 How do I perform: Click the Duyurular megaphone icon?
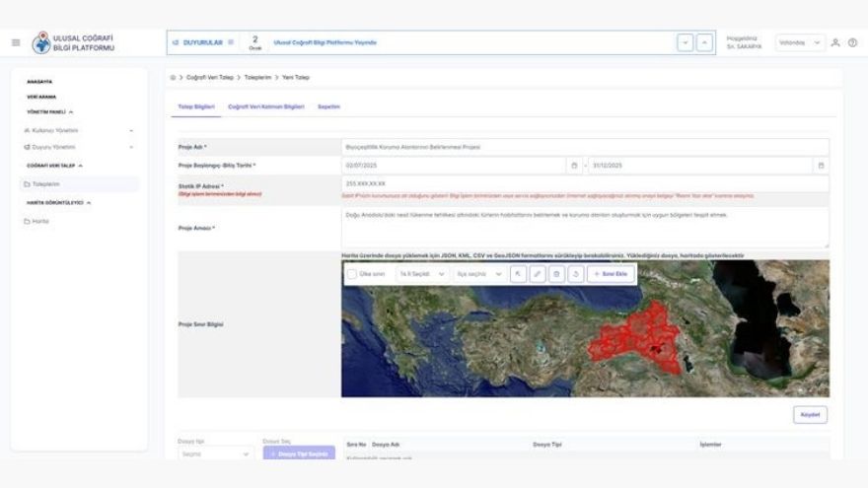pyautogui.click(x=176, y=42)
